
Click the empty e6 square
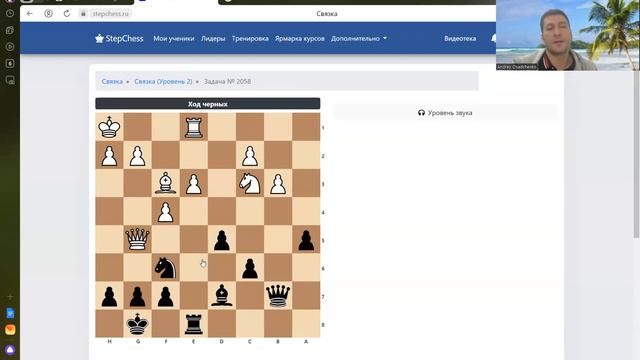(193, 268)
